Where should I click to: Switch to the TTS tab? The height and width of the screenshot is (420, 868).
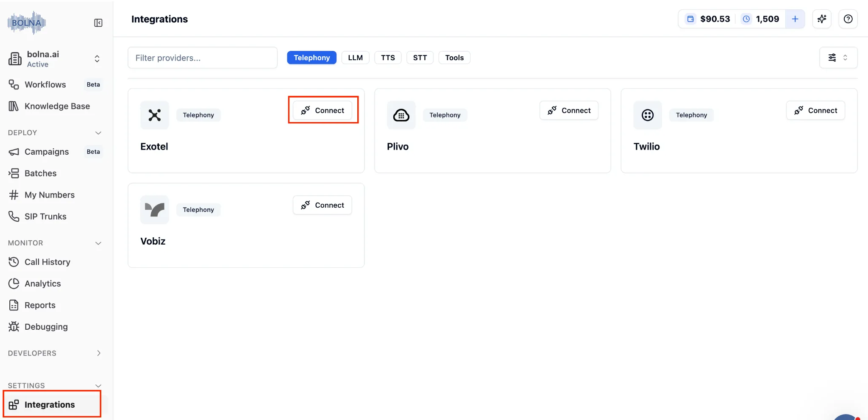[388, 58]
